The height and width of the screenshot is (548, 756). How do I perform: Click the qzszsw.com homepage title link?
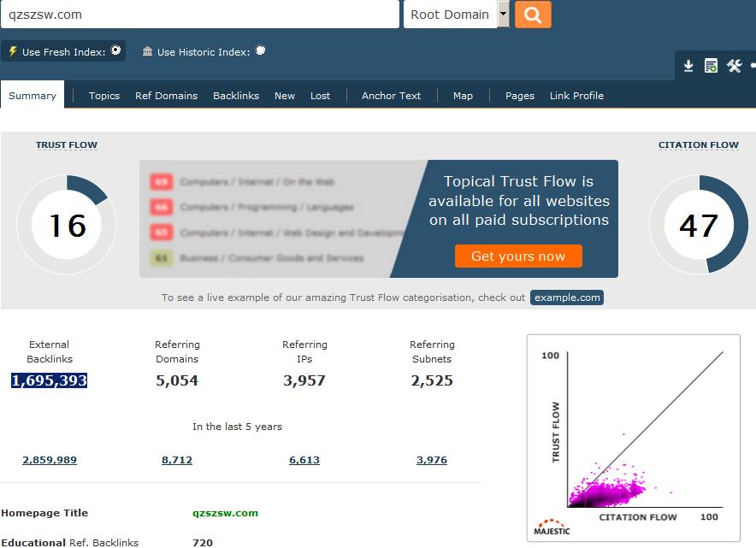(x=225, y=513)
